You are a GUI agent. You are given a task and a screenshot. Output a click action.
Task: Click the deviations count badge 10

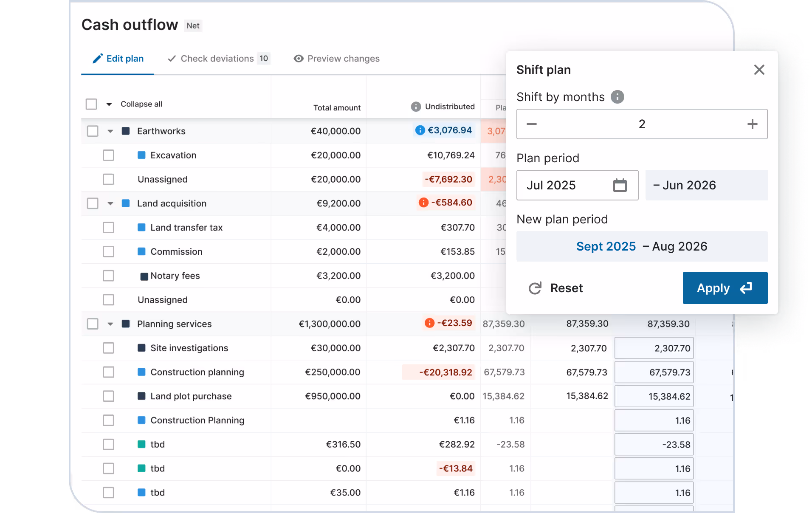(264, 59)
